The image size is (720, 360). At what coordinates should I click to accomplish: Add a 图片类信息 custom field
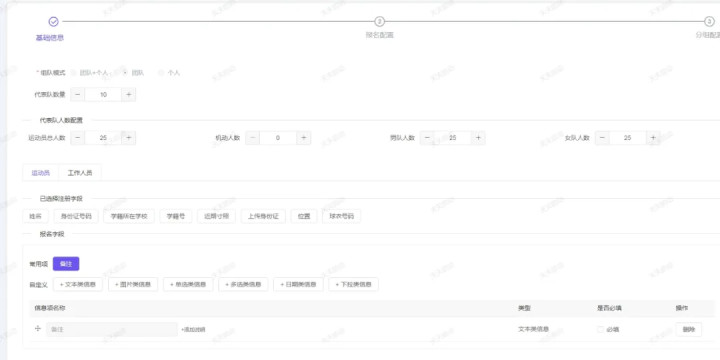click(133, 284)
